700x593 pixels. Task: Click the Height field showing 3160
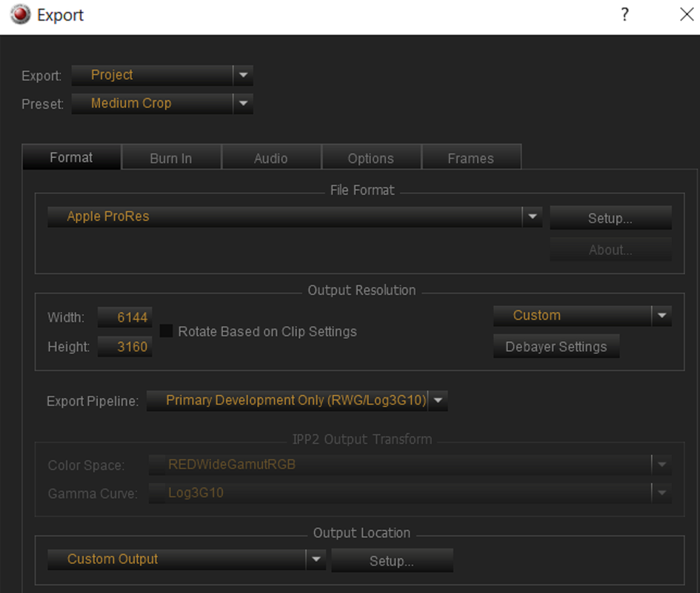click(125, 346)
